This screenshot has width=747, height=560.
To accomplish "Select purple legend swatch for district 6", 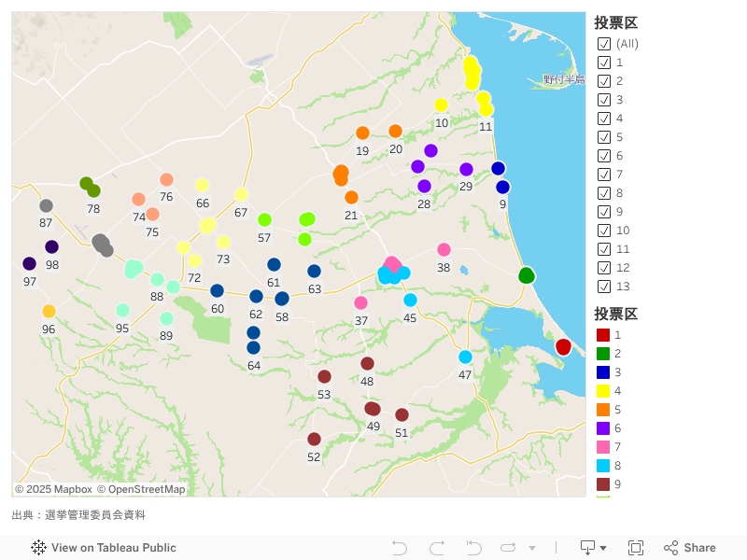I will 603,428.
